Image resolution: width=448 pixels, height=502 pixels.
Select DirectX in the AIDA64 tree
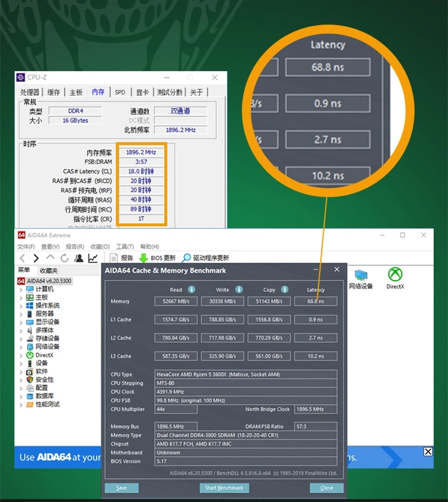(40, 355)
